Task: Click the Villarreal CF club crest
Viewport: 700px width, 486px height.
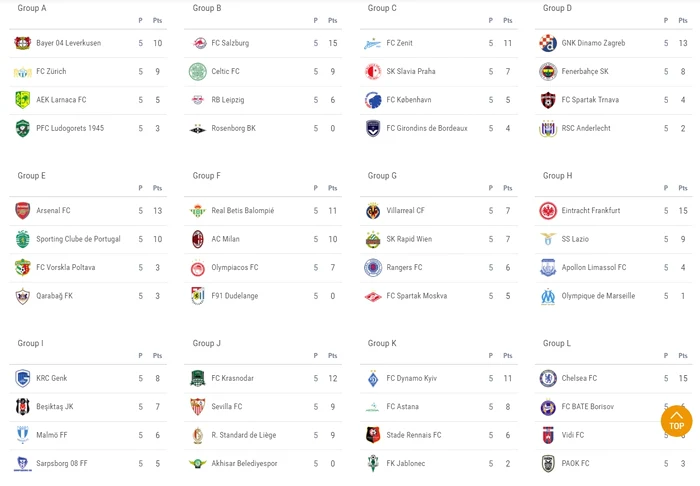Action: (x=373, y=211)
